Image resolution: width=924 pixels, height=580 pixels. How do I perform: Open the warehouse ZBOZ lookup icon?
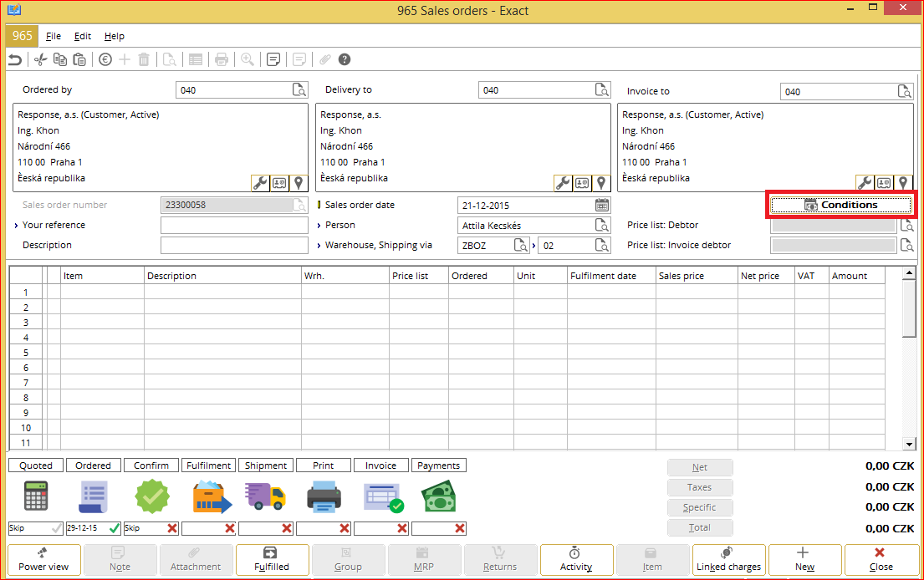click(521, 245)
